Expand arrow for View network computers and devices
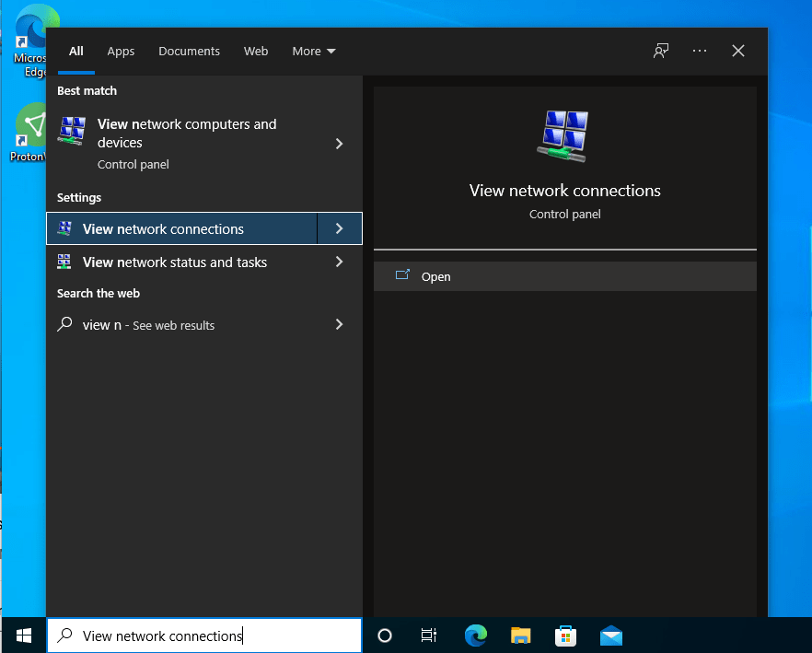 pyautogui.click(x=339, y=144)
